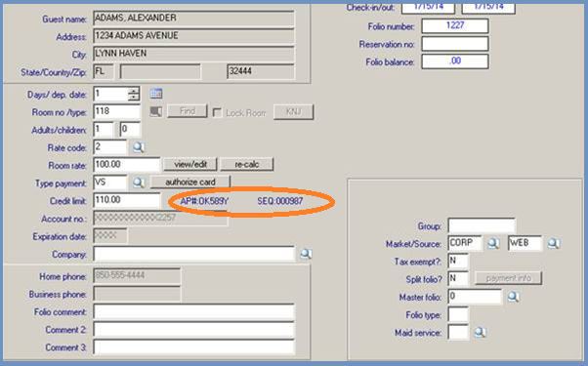This screenshot has width=588, height=366.
Task: Increase days with the spinner up arrow
Action: tap(134, 91)
